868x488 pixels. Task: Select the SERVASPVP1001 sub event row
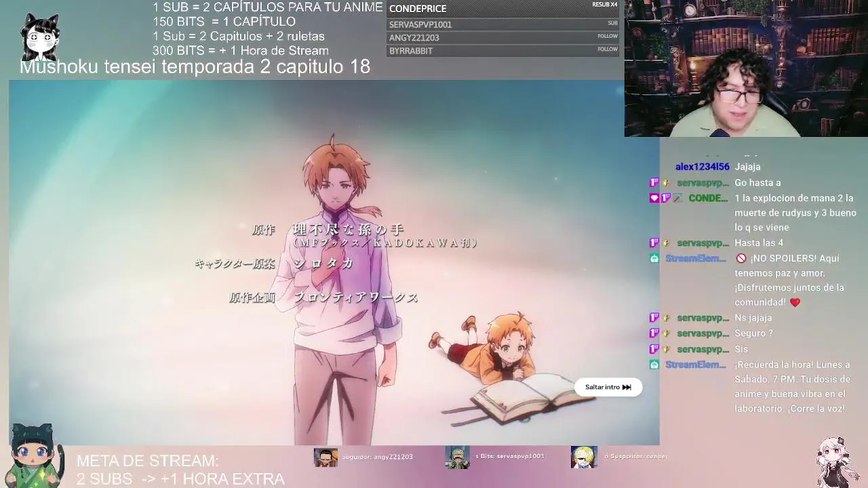point(503,24)
